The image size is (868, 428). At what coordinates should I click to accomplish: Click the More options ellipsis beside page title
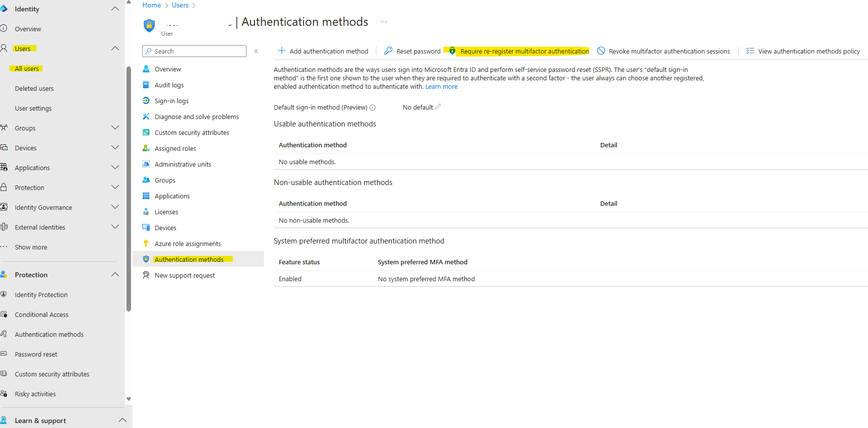click(x=384, y=22)
